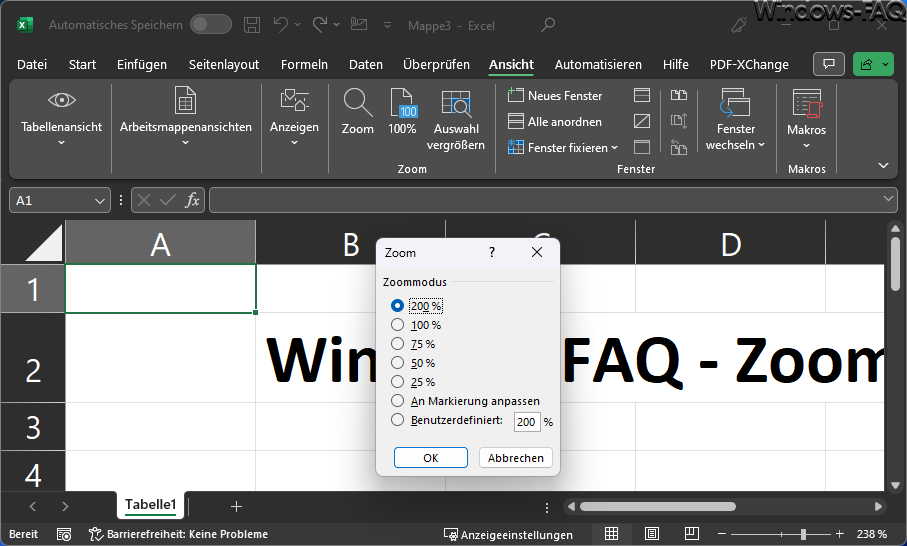Open the Name Box dropdown arrow
This screenshot has height=546, width=907.
point(99,201)
